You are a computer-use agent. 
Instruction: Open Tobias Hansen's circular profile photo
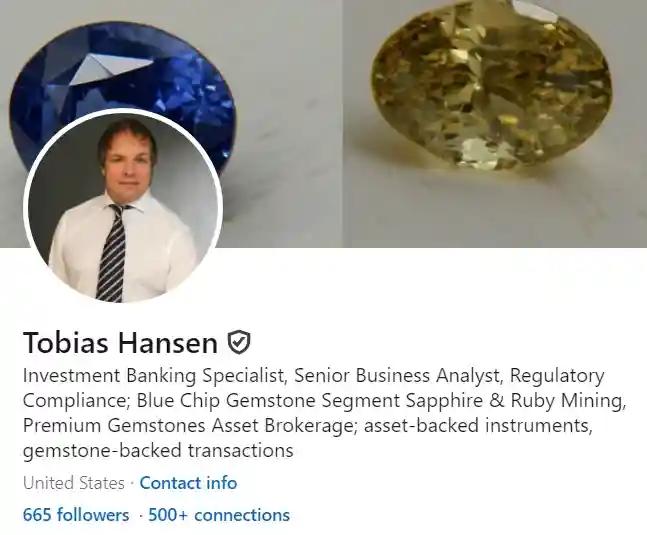tap(123, 207)
